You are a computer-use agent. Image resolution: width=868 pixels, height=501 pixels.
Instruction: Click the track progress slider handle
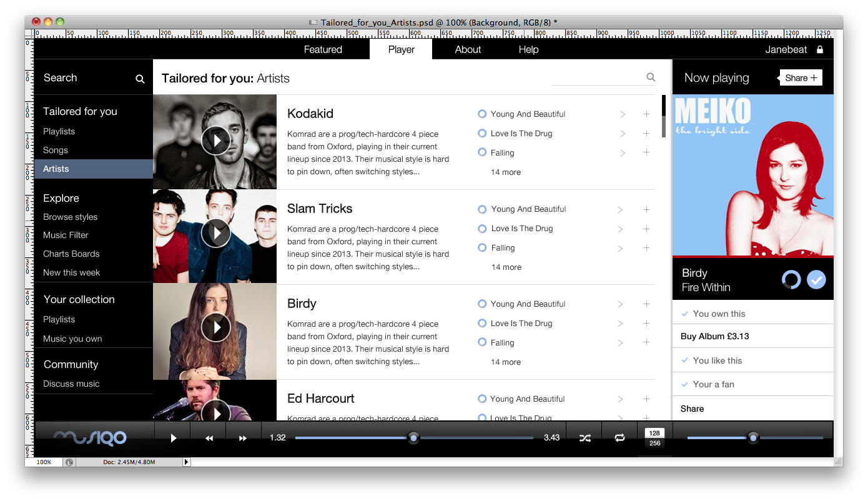(x=413, y=438)
